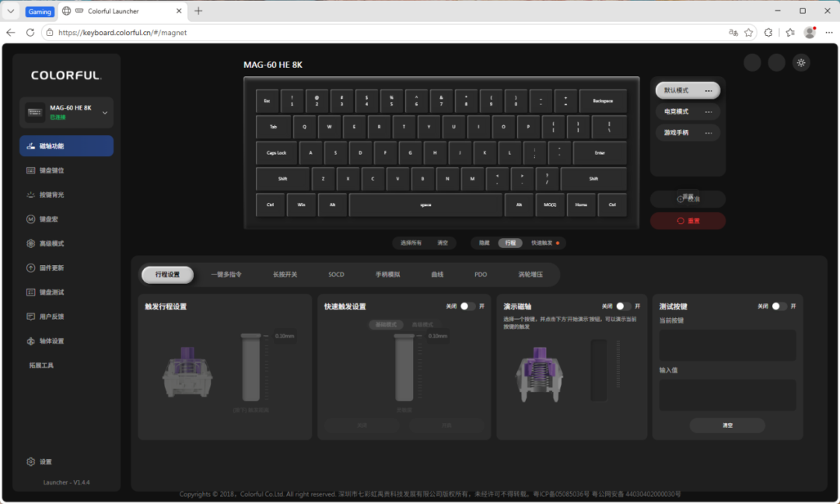Click the first blank round button beside the sun icon

(x=752, y=63)
